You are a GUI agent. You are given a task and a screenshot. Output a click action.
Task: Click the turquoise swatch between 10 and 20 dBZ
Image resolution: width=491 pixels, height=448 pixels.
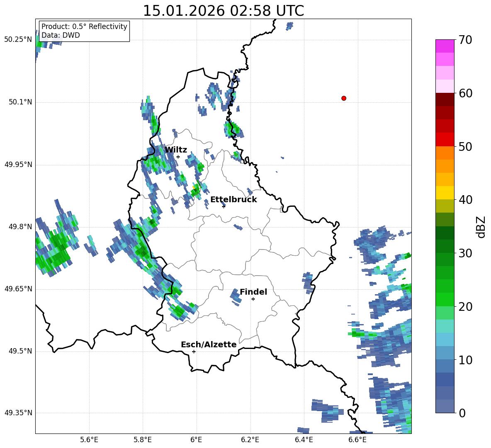pyautogui.click(x=445, y=326)
